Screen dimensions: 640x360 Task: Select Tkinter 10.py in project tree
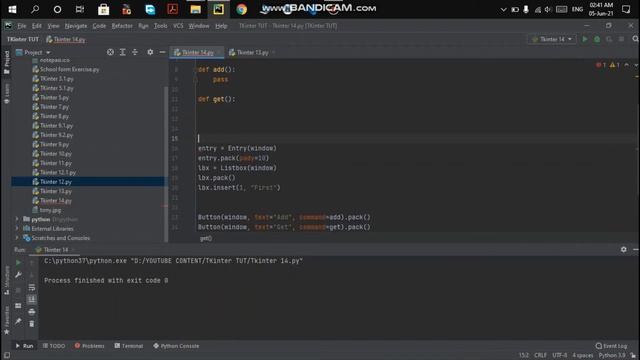point(56,154)
